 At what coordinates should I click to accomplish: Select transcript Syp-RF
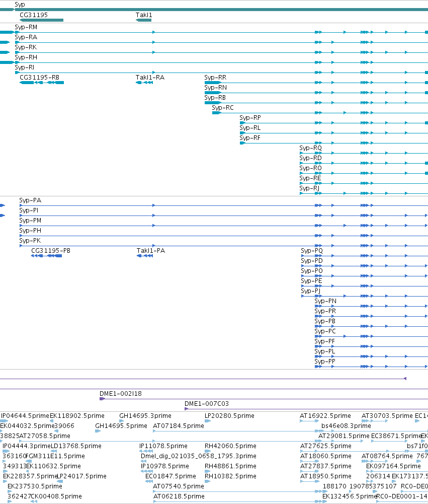[x=250, y=138]
